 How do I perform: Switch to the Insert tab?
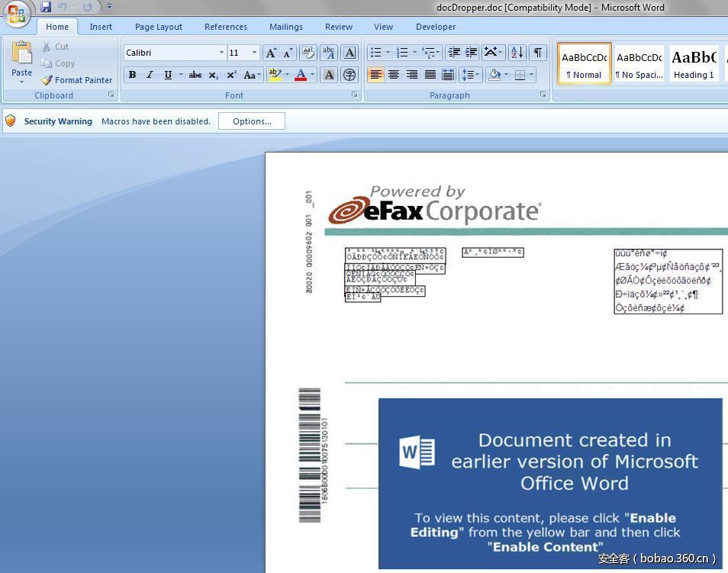101,27
